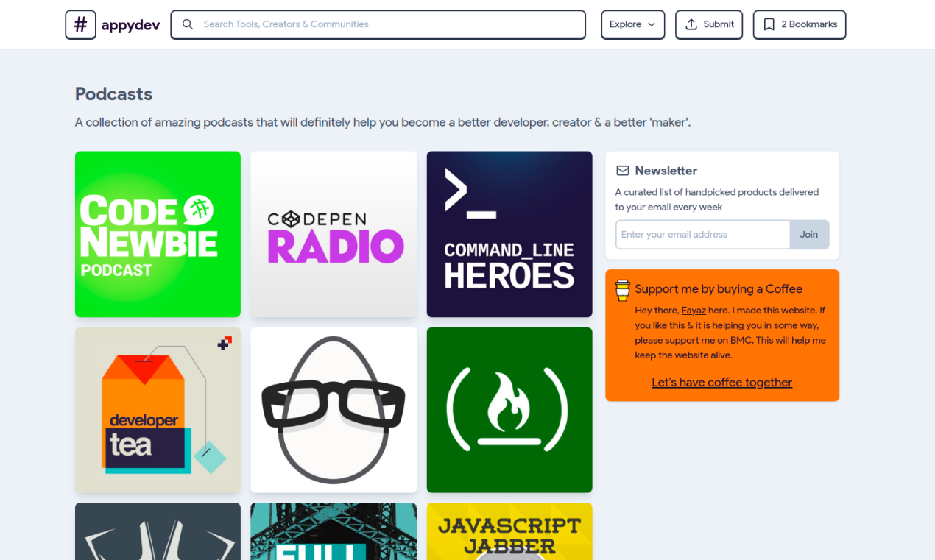View your 2 Bookmarks
The width and height of the screenshot is (935, 560).
pos(800,24)
